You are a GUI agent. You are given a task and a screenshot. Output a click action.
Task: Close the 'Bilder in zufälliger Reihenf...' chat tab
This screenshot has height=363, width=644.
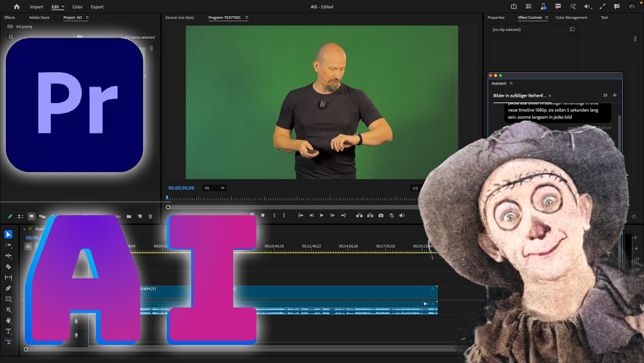(x=549, y=96)
